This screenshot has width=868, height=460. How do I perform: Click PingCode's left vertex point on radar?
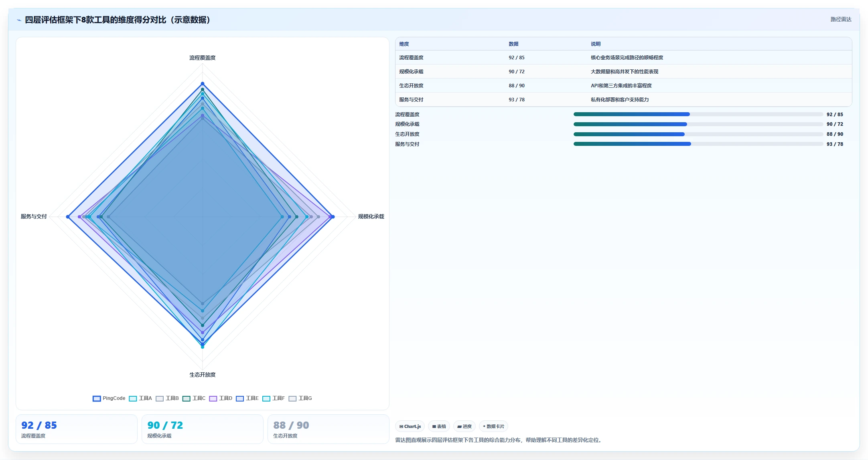pos(68,217)
